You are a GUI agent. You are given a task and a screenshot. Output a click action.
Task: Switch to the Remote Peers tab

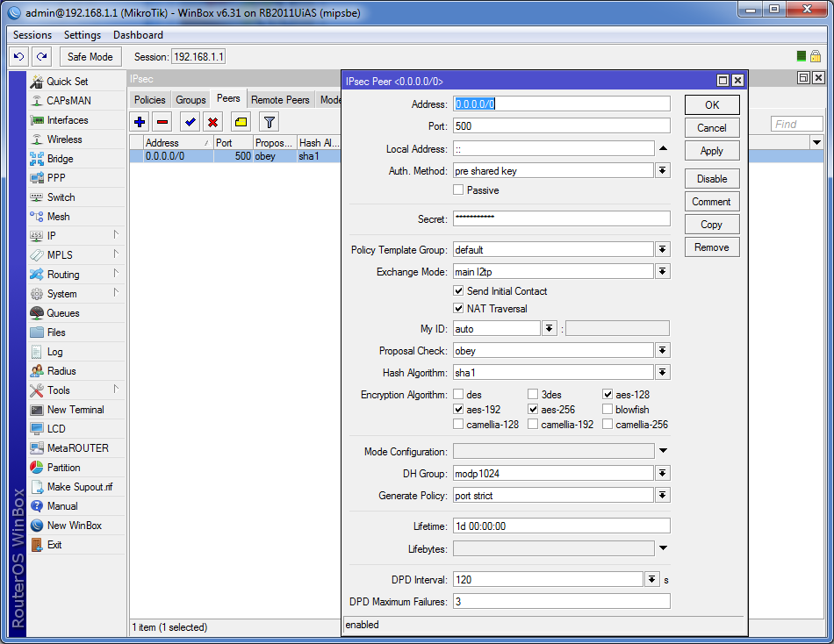click(280, 99)
